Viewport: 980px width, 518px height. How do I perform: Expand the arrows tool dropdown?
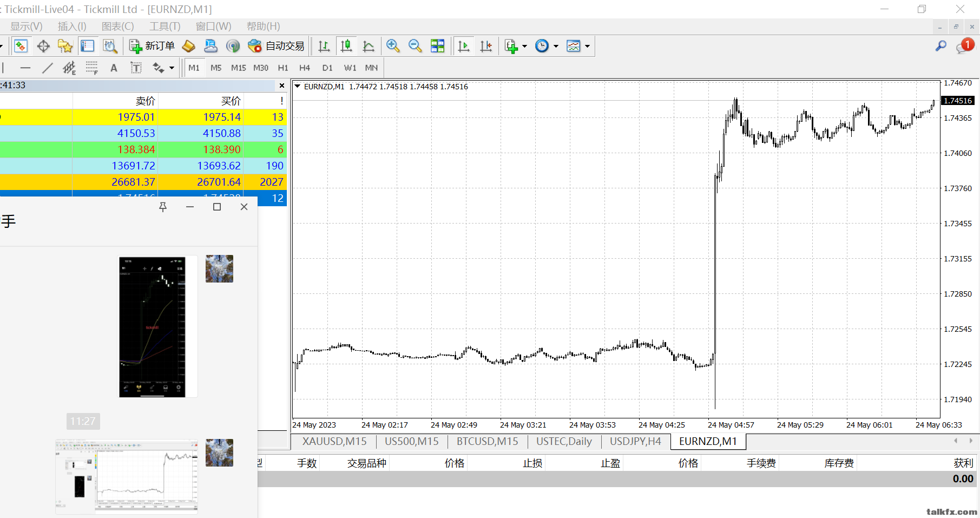click(172, 68)
